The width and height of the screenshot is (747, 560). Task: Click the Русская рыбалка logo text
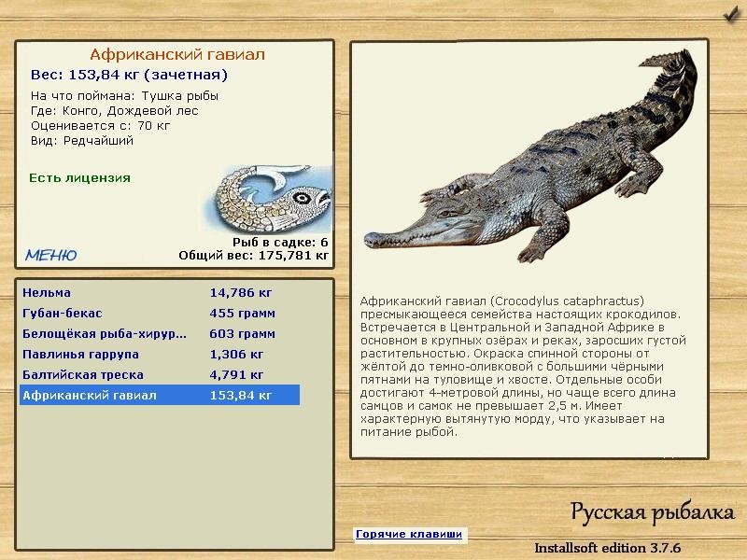point(652,512)
